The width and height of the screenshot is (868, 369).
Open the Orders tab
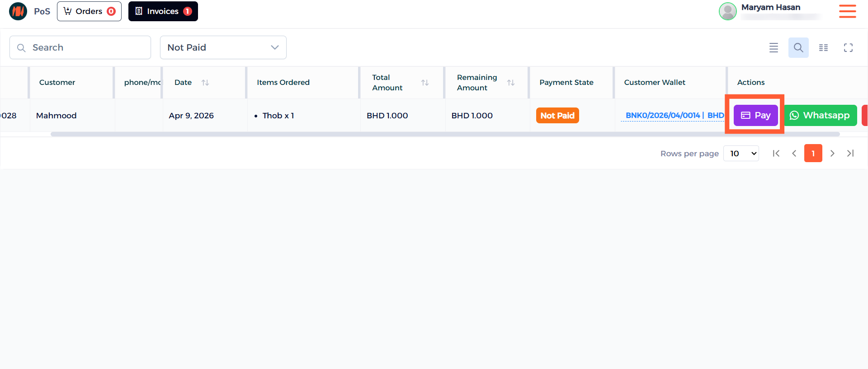(89, 11)
